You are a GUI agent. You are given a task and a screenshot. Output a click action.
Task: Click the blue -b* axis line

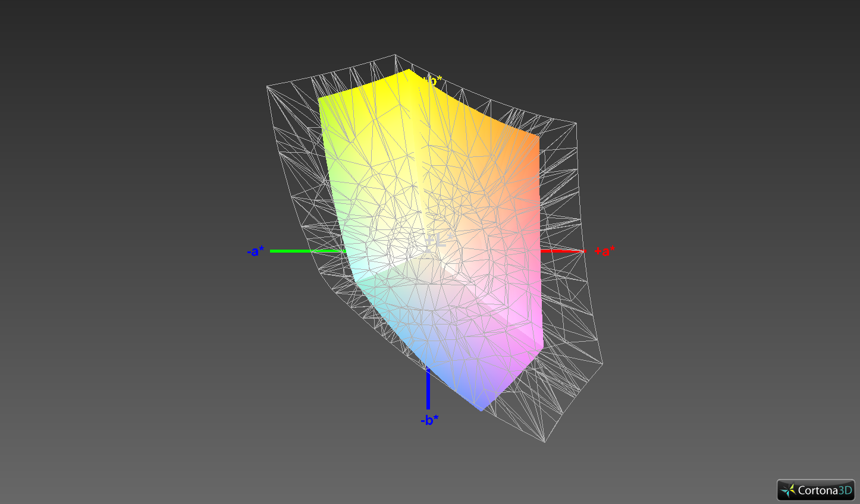pyautogui.click(x=428, y=389)
